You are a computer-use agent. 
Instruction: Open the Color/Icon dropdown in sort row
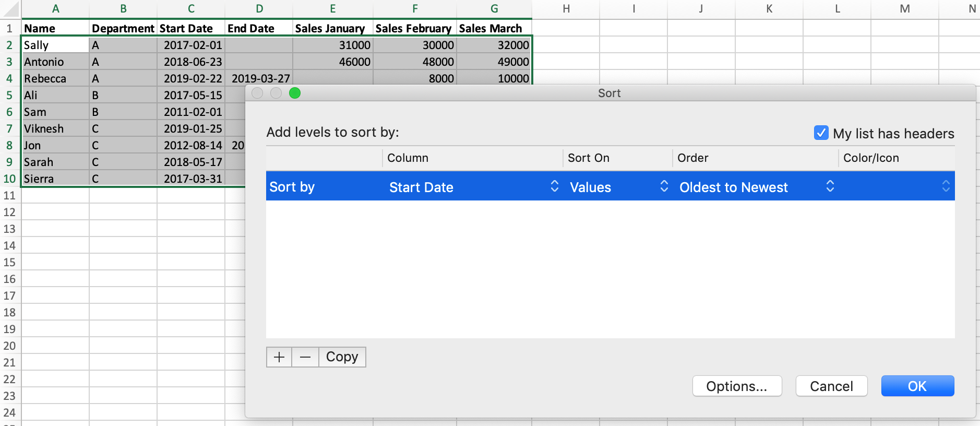(946, 186)
